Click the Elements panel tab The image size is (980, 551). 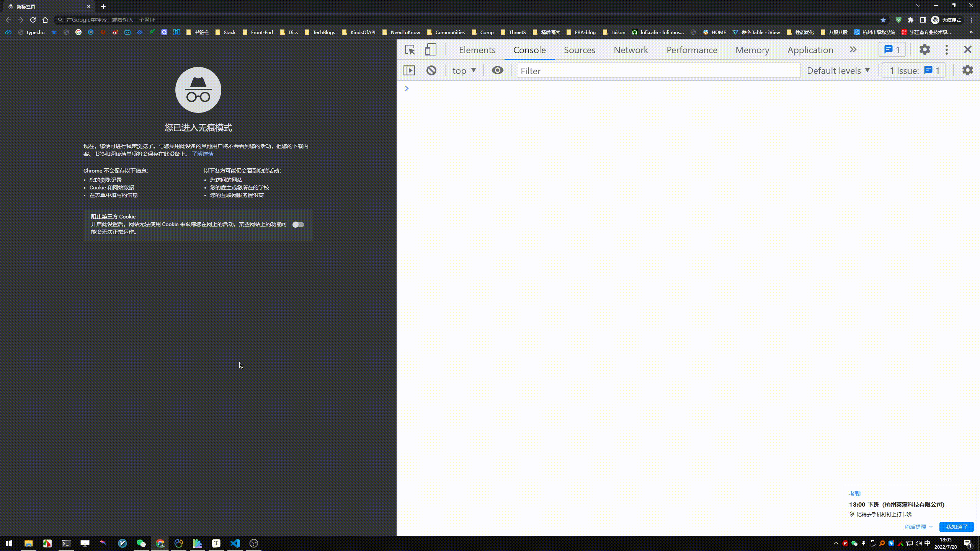477,49
